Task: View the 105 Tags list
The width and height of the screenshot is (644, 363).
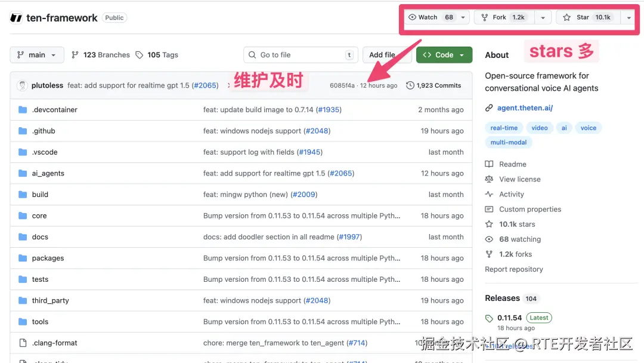Action: point(157,55)
